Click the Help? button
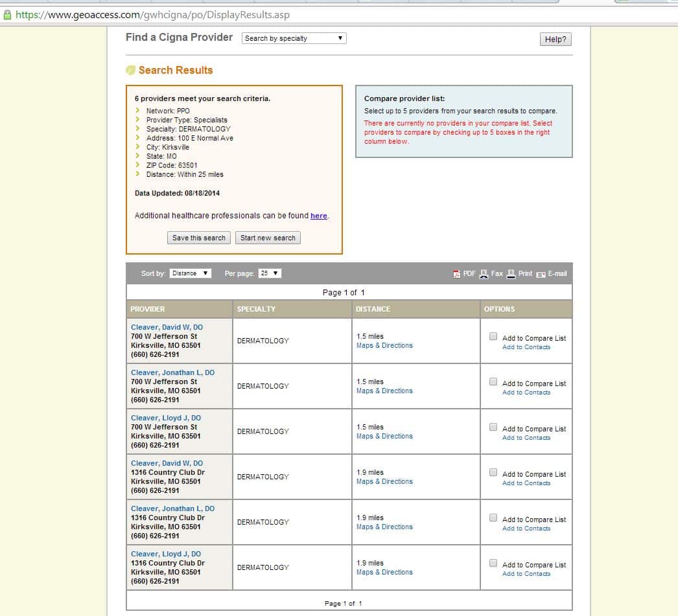Image resolution: width=678 pixels, height=616 pixels. (x=555, y=40)
